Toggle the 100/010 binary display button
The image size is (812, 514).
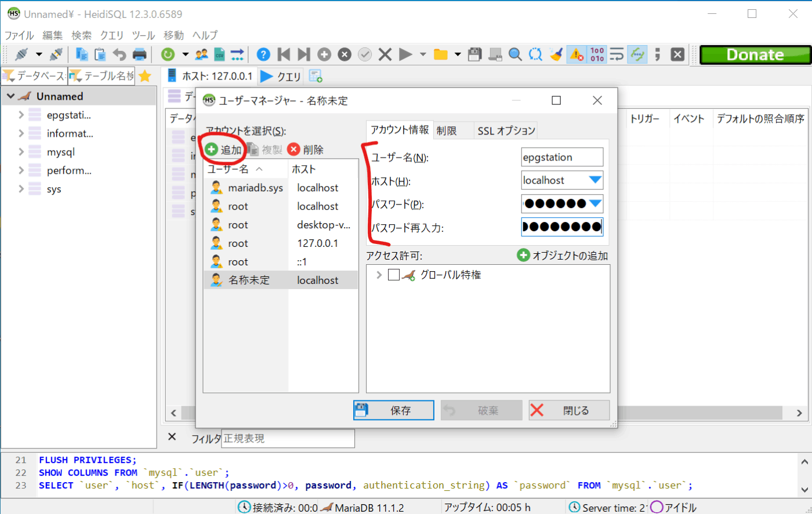coord(597,54)
